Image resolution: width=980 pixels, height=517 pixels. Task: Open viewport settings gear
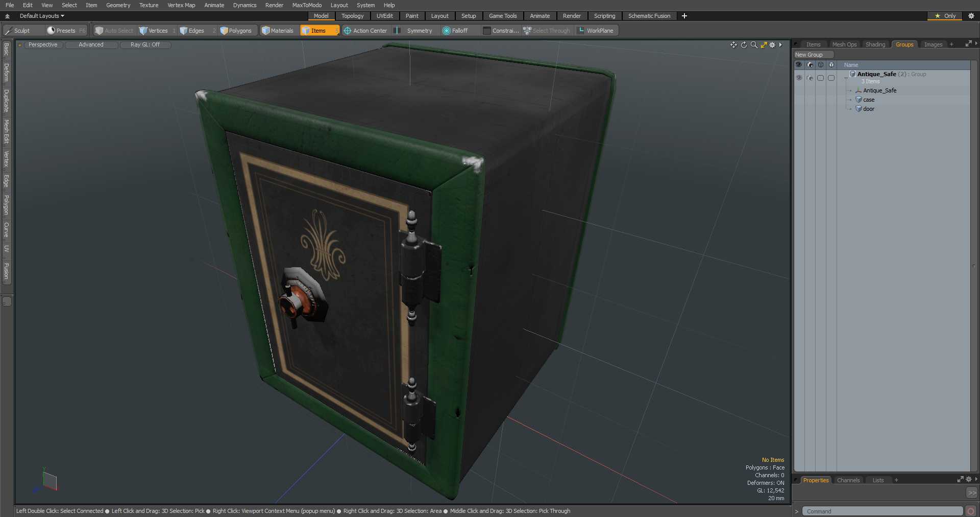click(x=772, y=45)
